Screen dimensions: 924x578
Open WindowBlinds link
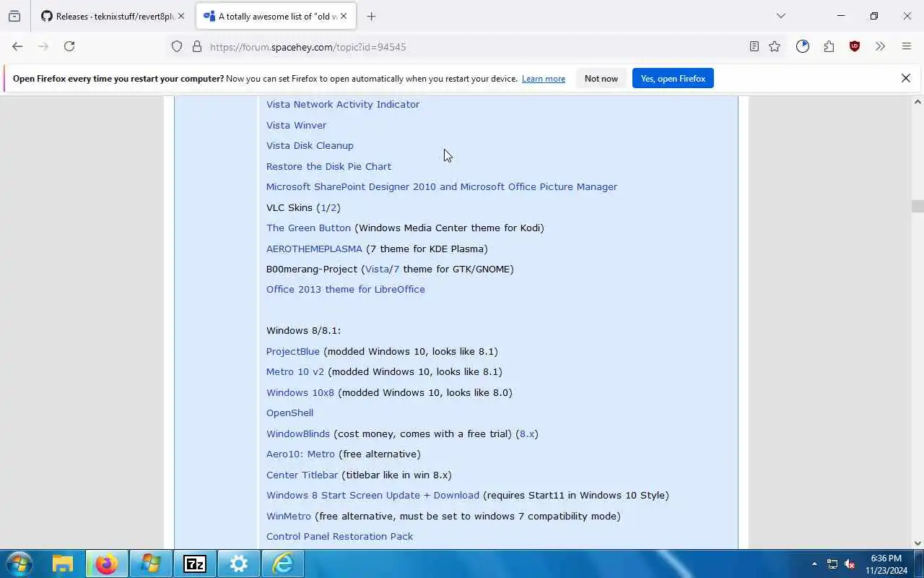pyautogui.click(x=297, y=433)
